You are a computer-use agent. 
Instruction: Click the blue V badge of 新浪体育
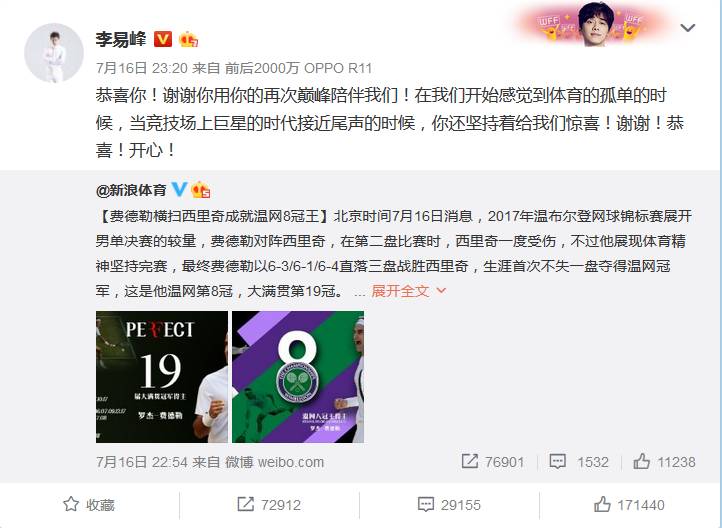(179, 189)
